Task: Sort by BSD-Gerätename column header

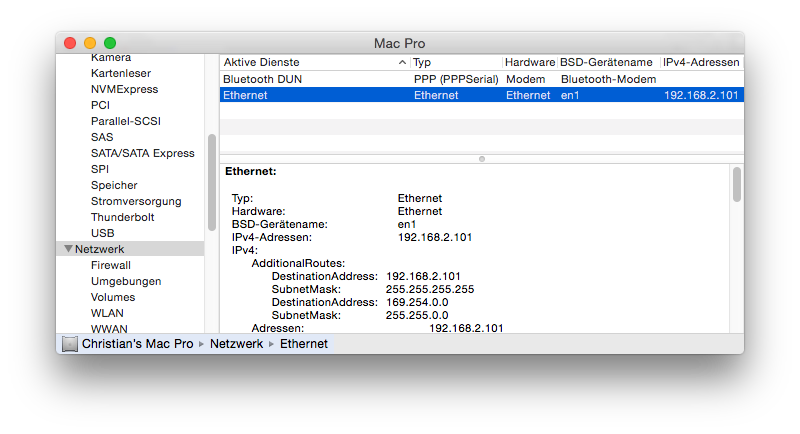Action: pos(606,62)
